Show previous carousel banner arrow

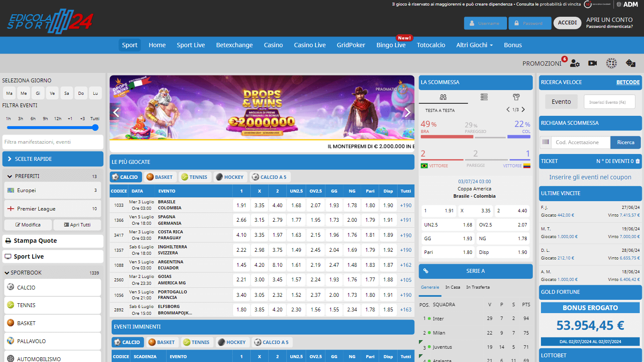[116, 112]
